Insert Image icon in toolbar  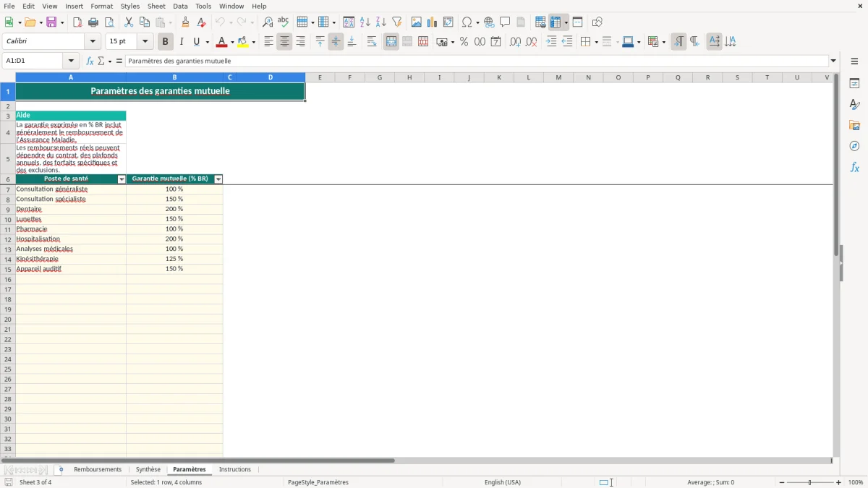point(417,22)
